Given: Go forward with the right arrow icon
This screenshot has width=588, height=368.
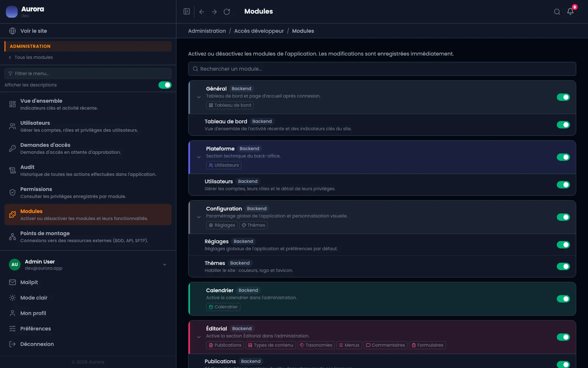Looking at the screenshot, I should [214, 12].
